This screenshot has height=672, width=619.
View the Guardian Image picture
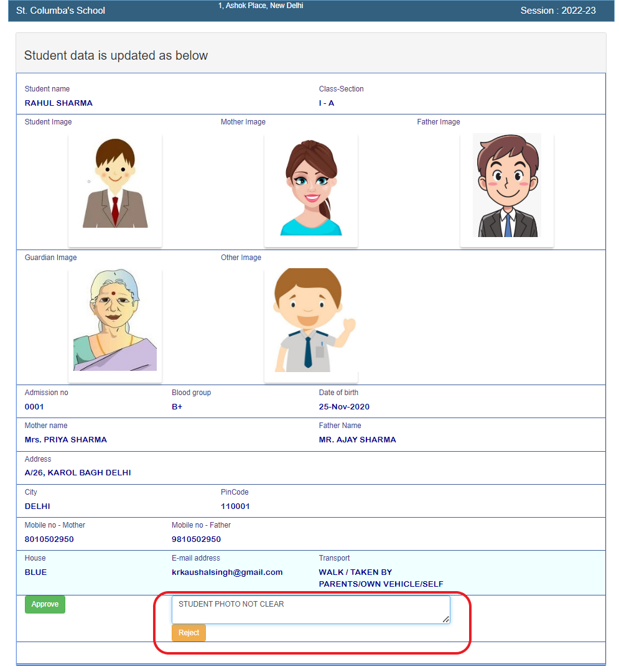point(115,320)
